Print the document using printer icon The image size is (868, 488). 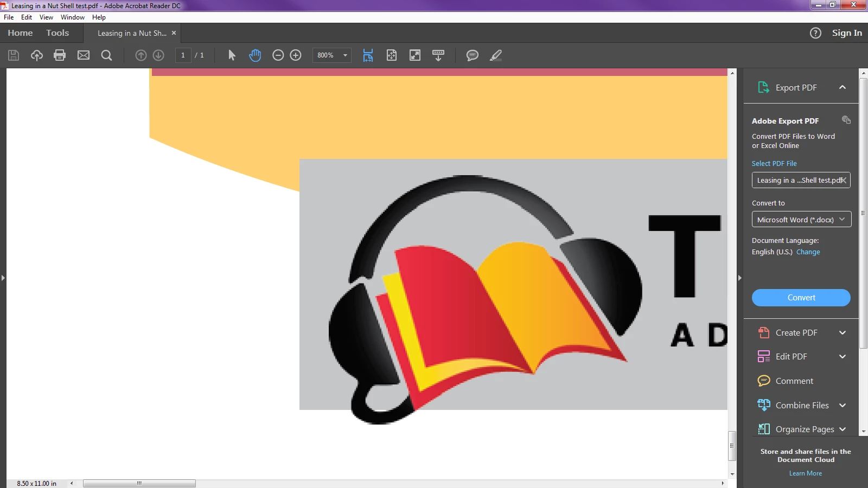(60, 55)
